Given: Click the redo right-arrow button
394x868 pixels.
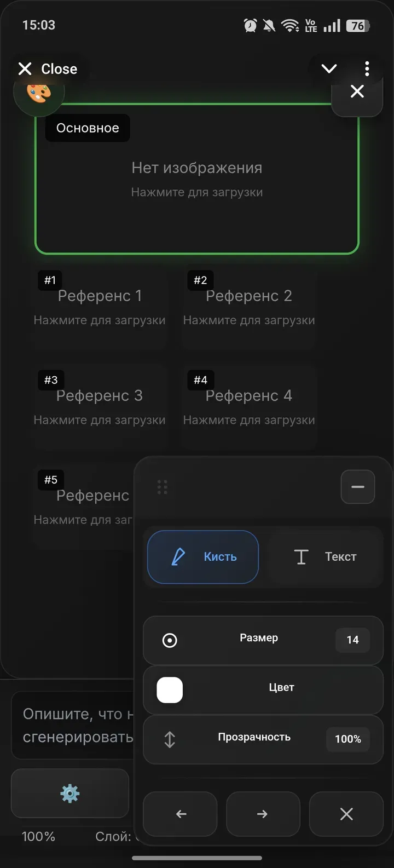Looking at the screenshot, I should point(263,814).
